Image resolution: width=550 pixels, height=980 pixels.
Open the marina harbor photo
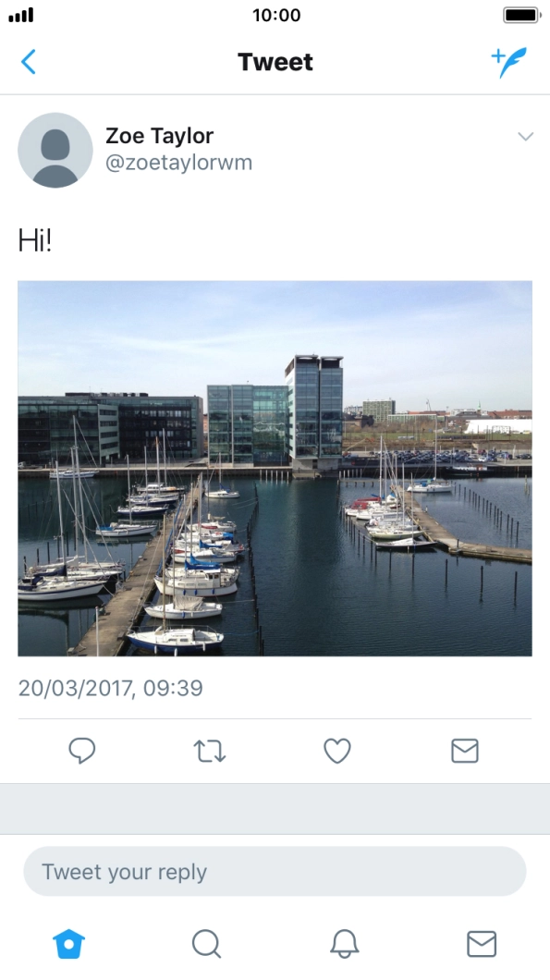(x=275, y=468)
